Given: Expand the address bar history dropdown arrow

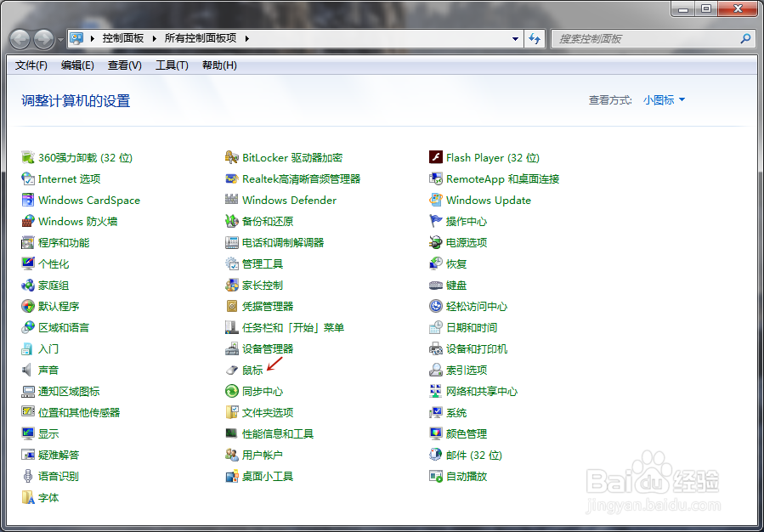Looking at the screenshot, I should point(515,38).
